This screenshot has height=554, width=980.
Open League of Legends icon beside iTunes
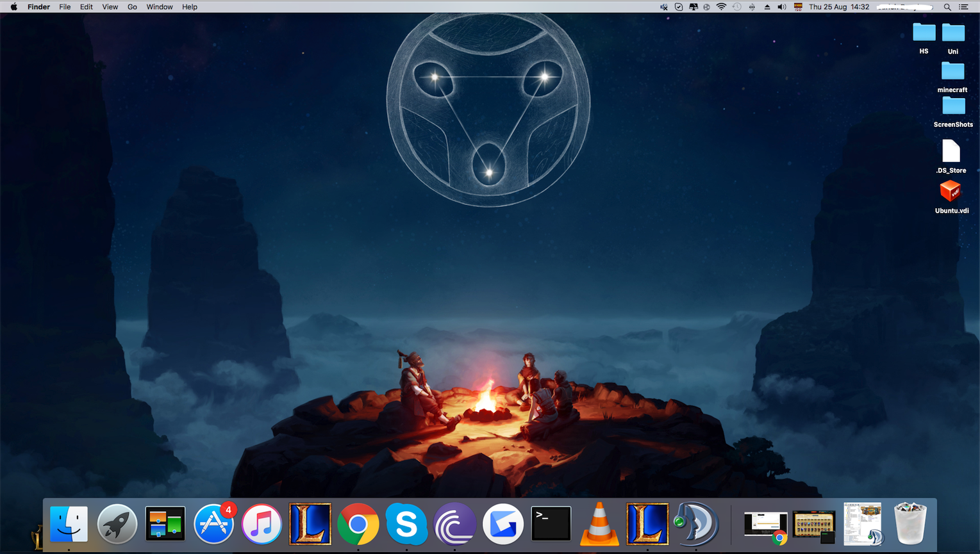[x=310, y=524]
